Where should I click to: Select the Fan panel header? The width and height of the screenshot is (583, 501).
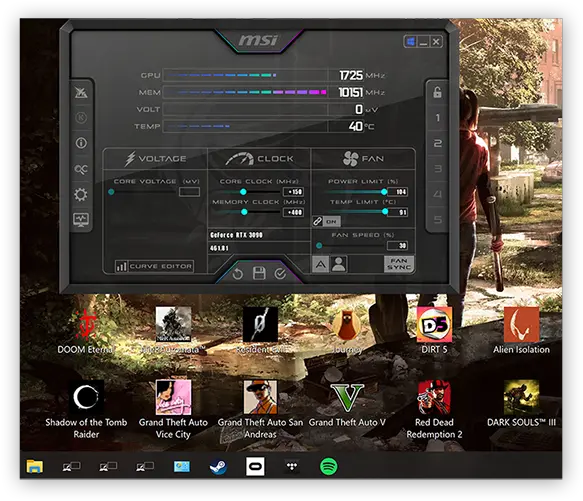[x=363, y=159]
